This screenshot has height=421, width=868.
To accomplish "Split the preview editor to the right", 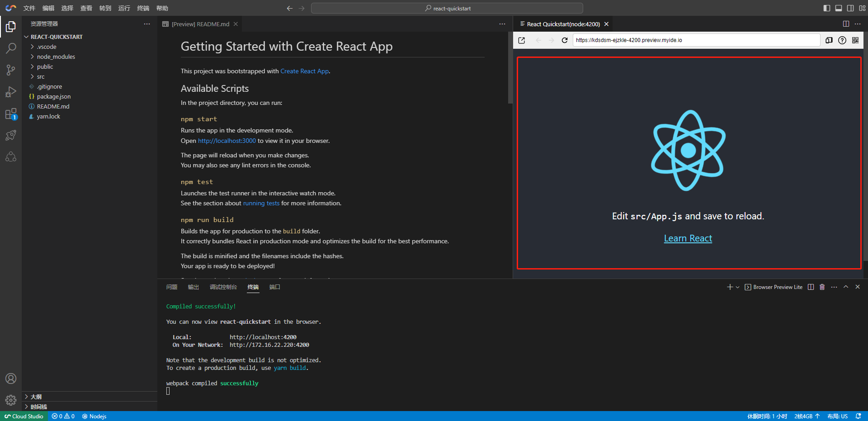I will [x=846, y=24].
